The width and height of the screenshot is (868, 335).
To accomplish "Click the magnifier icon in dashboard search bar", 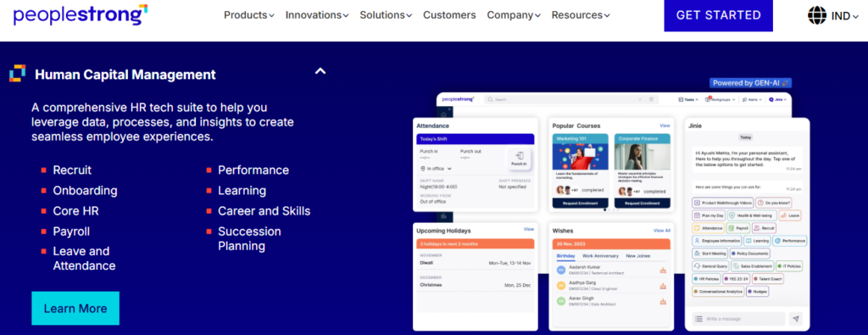I will [x=491, y=100].
